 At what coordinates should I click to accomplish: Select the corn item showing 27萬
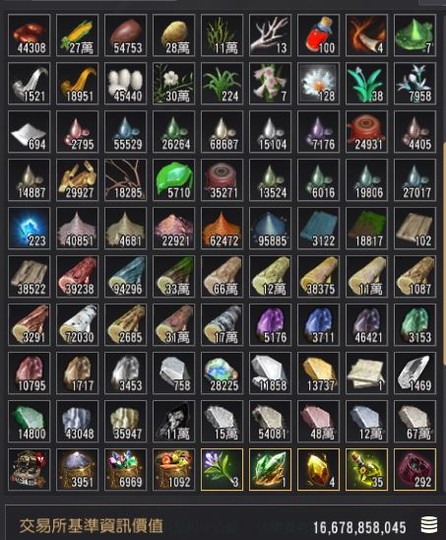tap(77, 35)
